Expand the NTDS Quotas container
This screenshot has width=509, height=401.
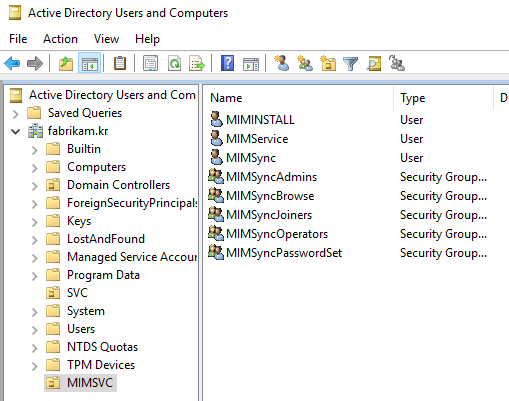34,348
